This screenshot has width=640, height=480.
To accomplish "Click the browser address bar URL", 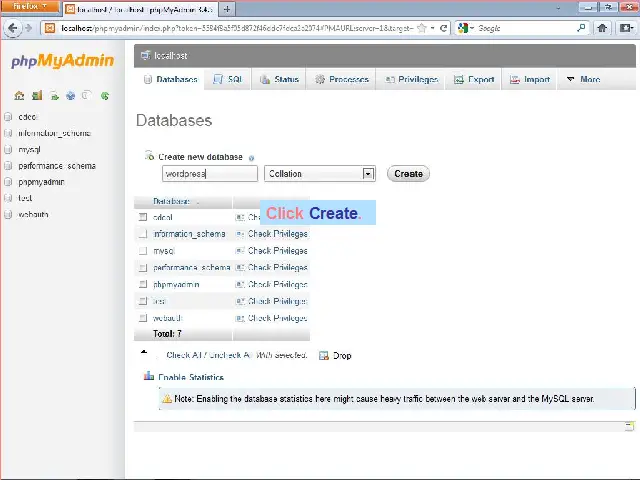I will (x=237, y=28).
